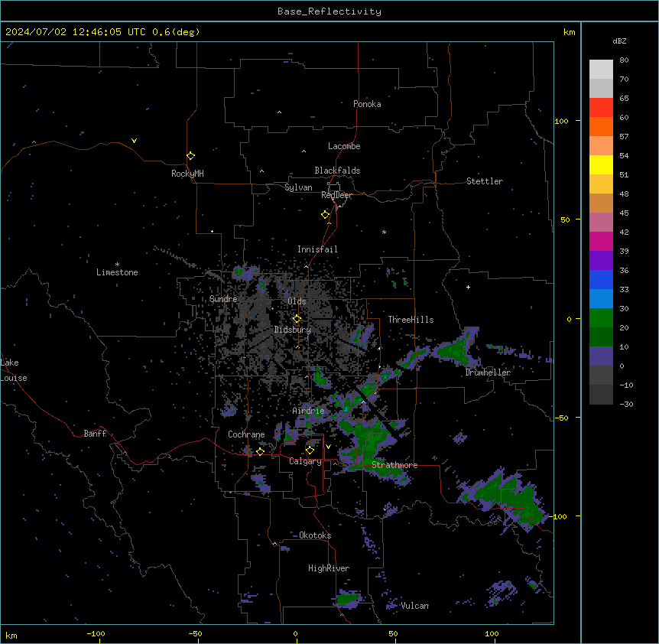Click the light gray 70-80 dBZ legend swatch

point(601,70)
